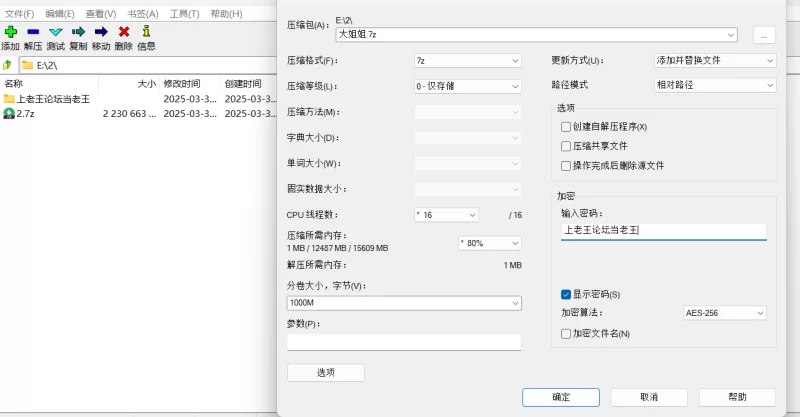Open CPU 线程数 16 dropdown
Screen dimensions: 800x417
pos(446,215)
